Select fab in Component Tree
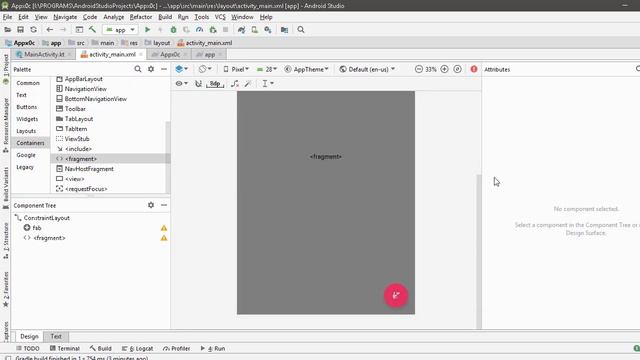This screenshot has height=360, width=640. click(x=36, y=228)
